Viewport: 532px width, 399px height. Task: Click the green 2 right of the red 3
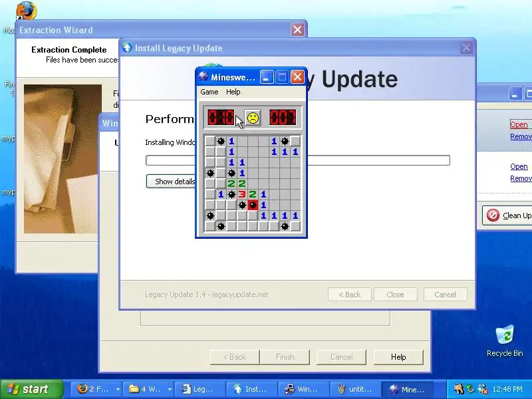pos(253,194)
